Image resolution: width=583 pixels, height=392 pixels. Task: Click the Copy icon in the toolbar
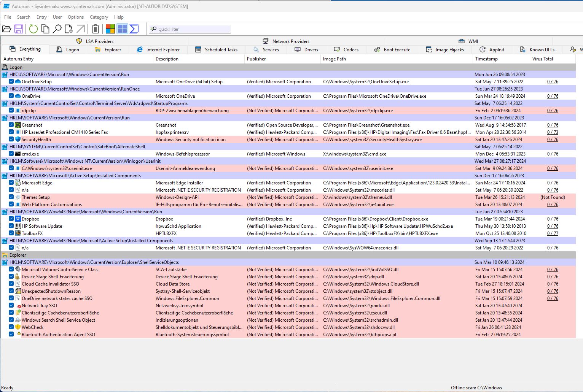click(x=45, y=29)
